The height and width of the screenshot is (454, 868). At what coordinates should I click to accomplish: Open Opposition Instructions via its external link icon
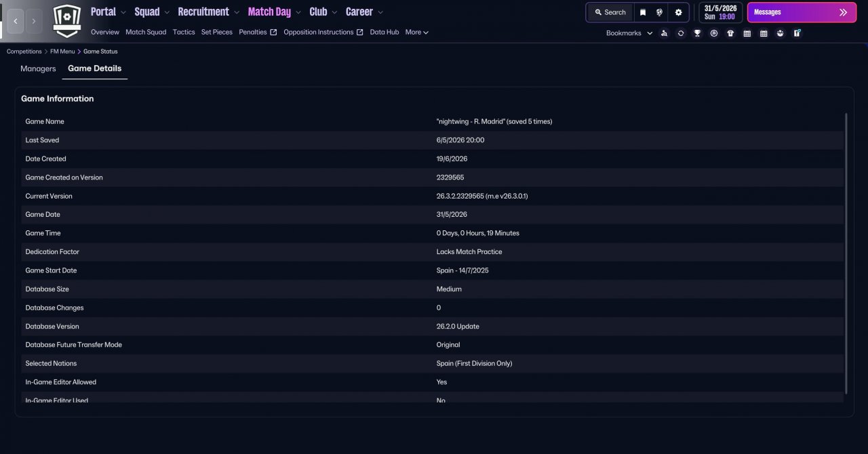coord(359,32)
